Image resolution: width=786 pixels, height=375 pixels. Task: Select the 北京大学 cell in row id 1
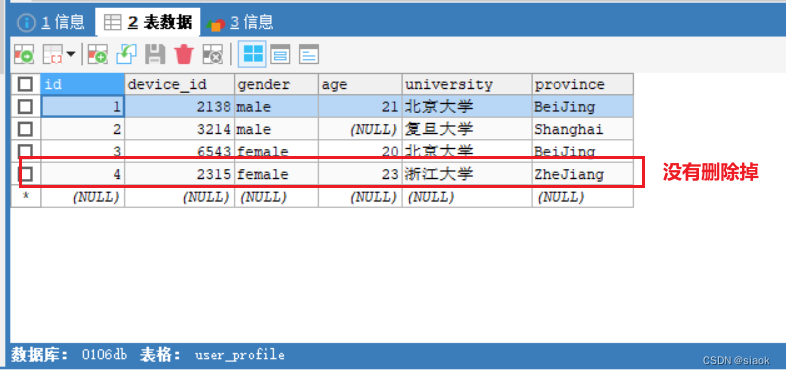tap(467, 107)
